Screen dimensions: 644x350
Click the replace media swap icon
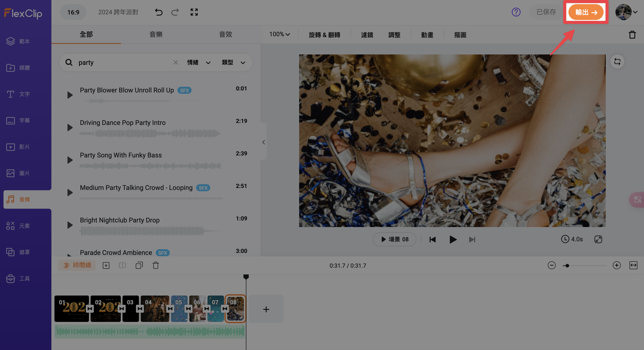(617, 61)
